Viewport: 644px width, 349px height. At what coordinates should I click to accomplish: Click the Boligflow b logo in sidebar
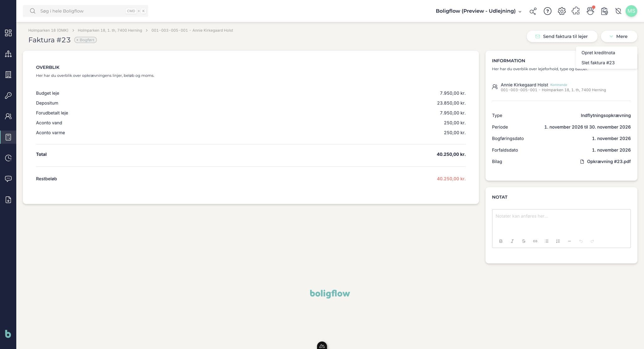[8, 334]
